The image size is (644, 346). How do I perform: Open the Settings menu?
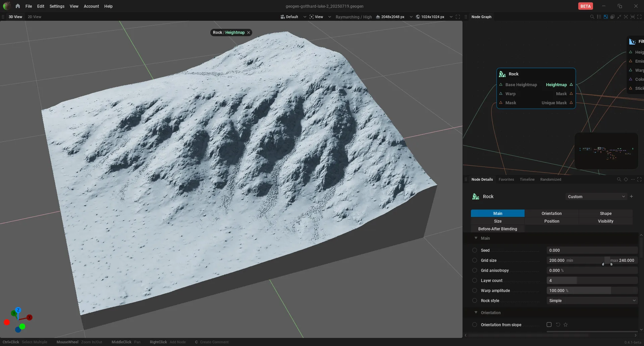pyautogui.click(x=57, y=6)
